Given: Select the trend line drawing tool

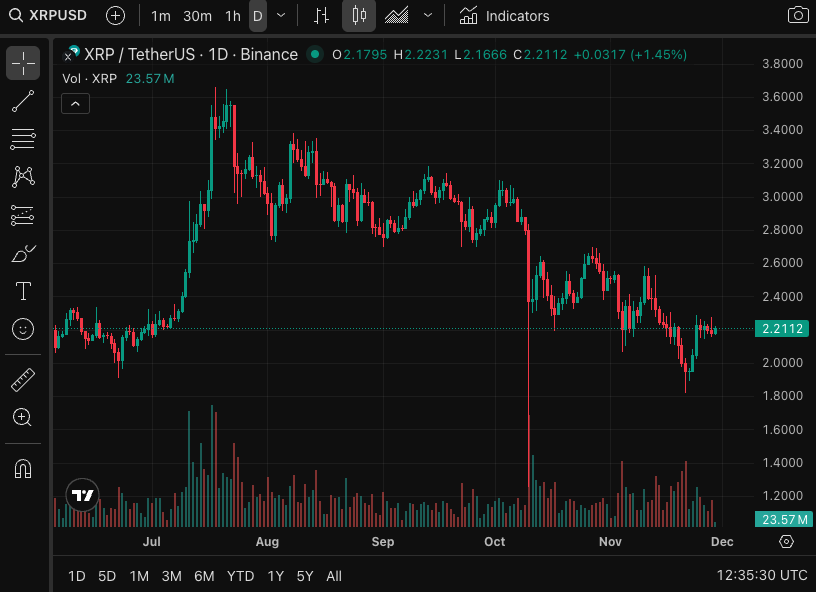Looking at the screenshot, I should click(23, 101).
